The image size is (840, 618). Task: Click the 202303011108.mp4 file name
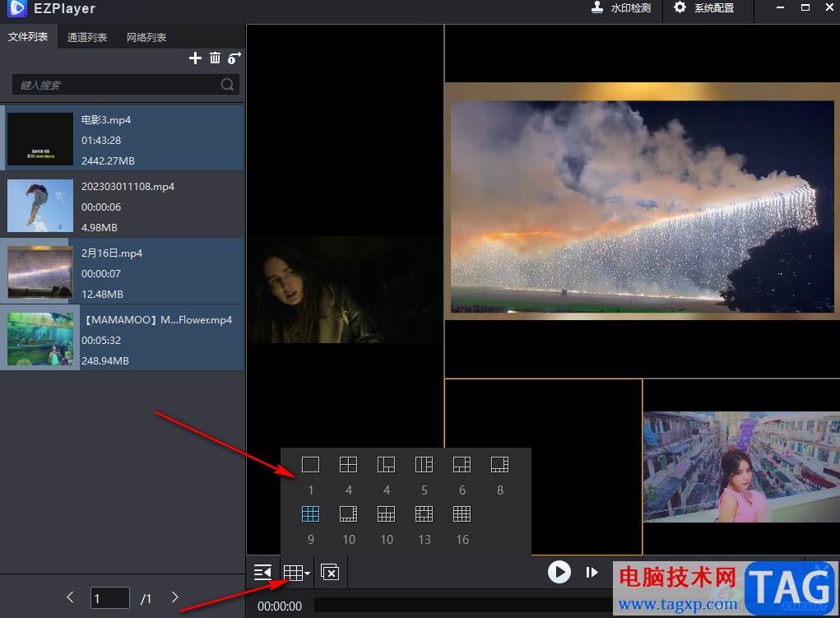[128, 187]
